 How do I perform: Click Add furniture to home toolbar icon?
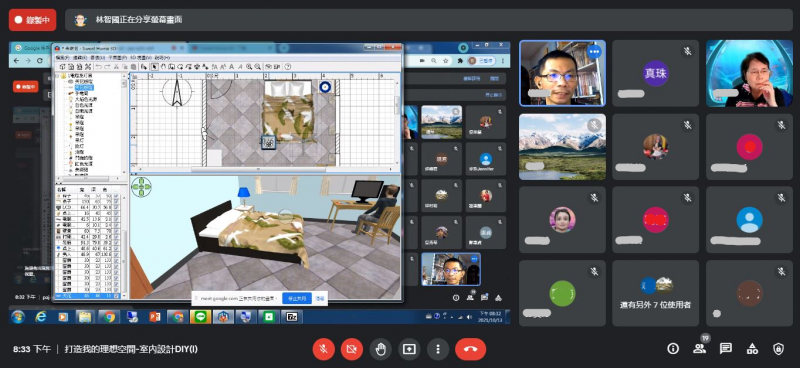coord(144,67)
